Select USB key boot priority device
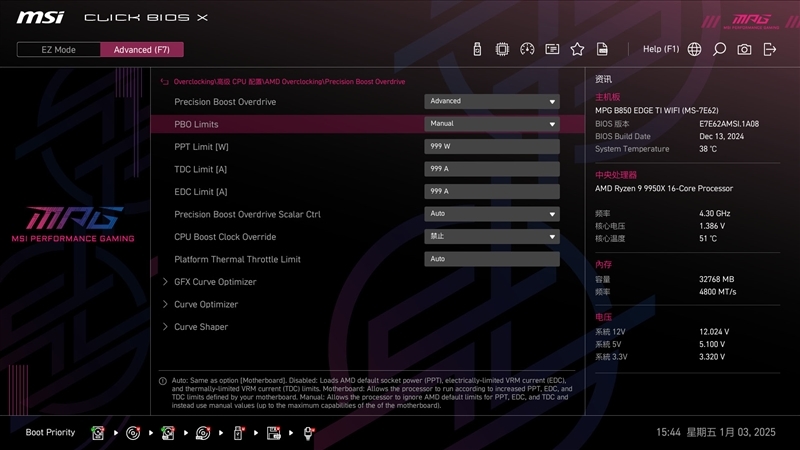This screenshot has width=800, height=450. (x=238, y=433)
